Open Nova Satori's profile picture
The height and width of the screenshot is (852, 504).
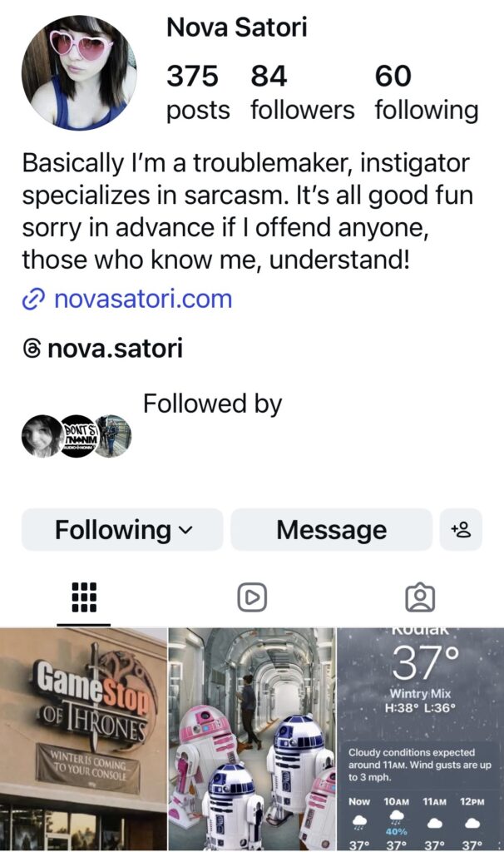click(79, 73)
